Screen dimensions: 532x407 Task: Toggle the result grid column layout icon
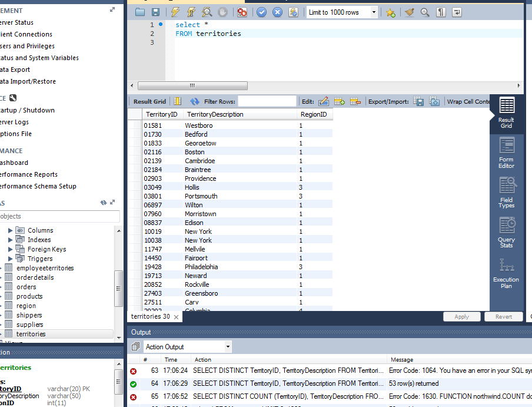pos(178,101)
